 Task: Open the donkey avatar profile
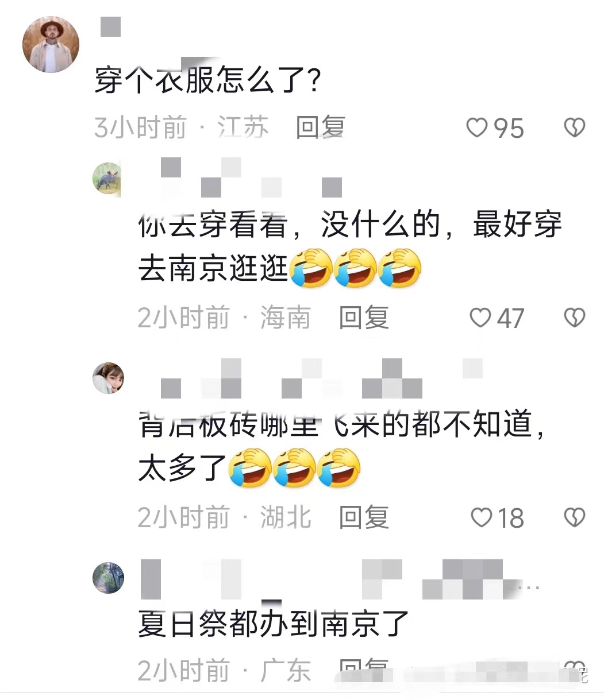(108, 178)
